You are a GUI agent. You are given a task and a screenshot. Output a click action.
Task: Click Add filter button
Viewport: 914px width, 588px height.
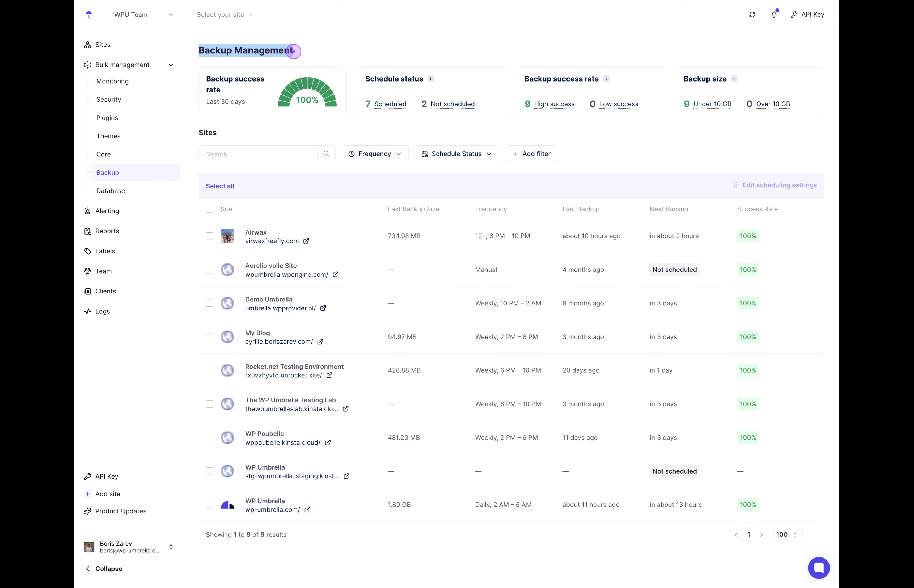pos(531,154)
